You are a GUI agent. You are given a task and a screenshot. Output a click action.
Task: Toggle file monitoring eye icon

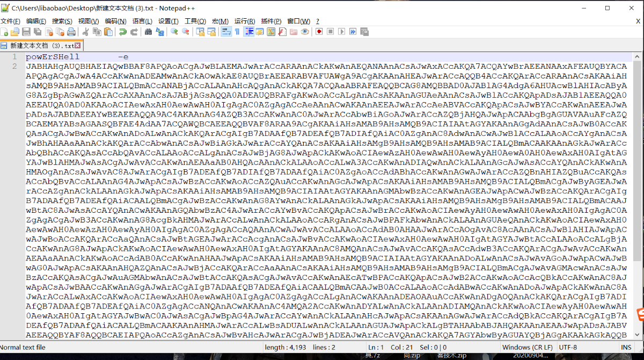305,32
